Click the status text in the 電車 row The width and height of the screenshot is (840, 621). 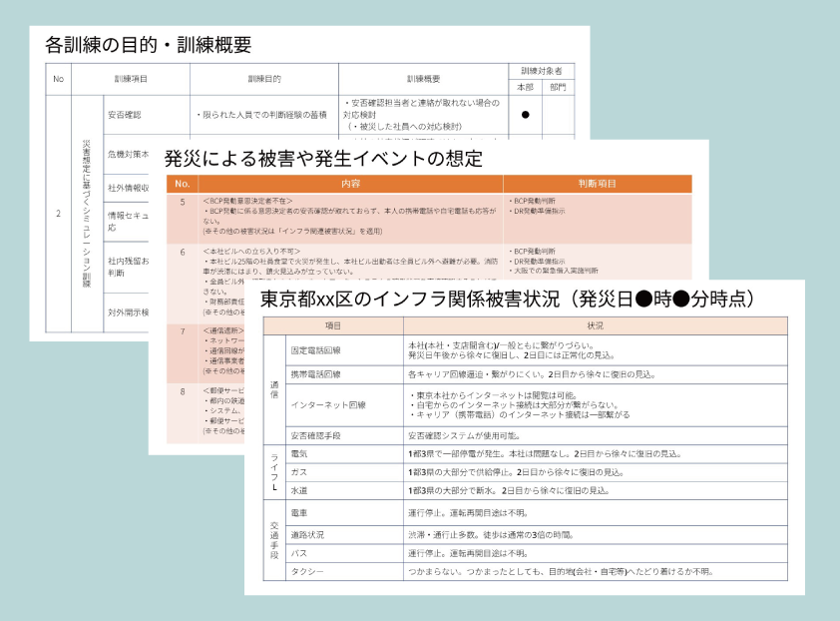click(468, 513)
